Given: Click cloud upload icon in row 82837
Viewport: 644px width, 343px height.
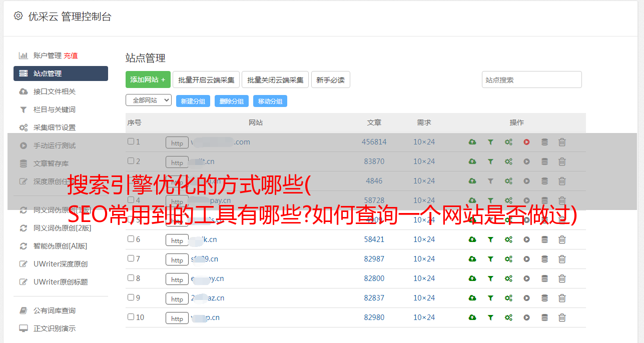Looking at the screenshot, I should (472, 298).
